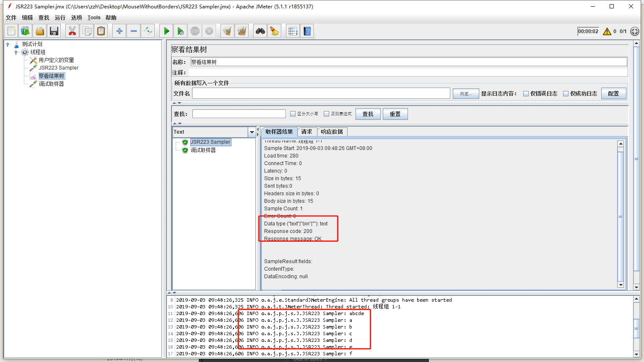Enable errors-only log checkbox

(x=526, y=93)
